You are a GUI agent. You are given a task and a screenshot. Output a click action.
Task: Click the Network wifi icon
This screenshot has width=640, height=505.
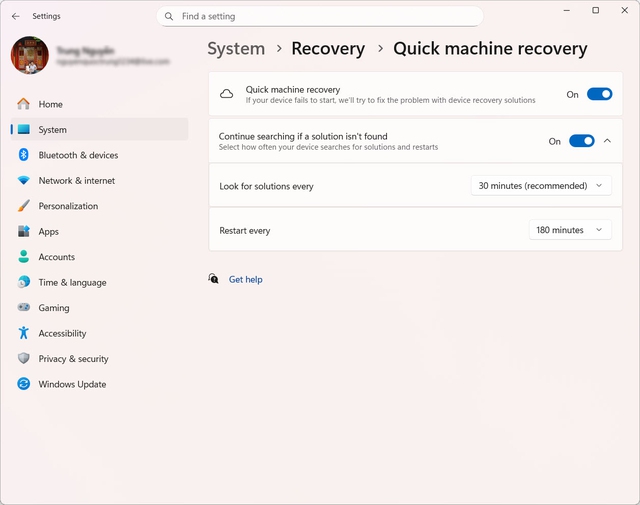(x=24, y=180)
